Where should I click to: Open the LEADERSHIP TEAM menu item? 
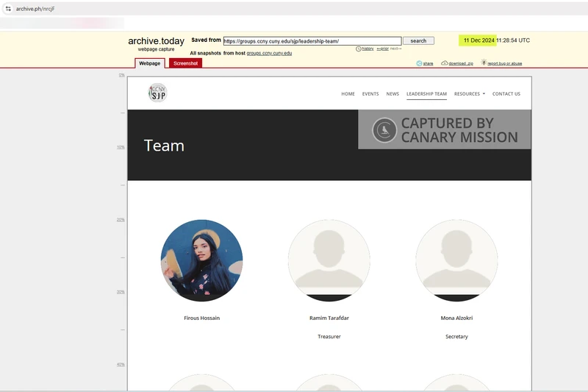pos(427,94)
